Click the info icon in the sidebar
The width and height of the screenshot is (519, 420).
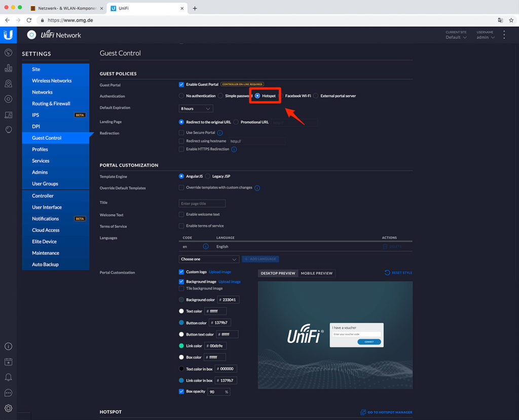click(x=8, y=346)
